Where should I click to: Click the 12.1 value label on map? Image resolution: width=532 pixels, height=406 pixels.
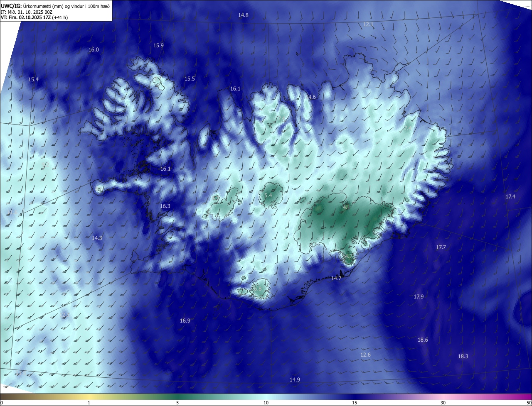368,24
